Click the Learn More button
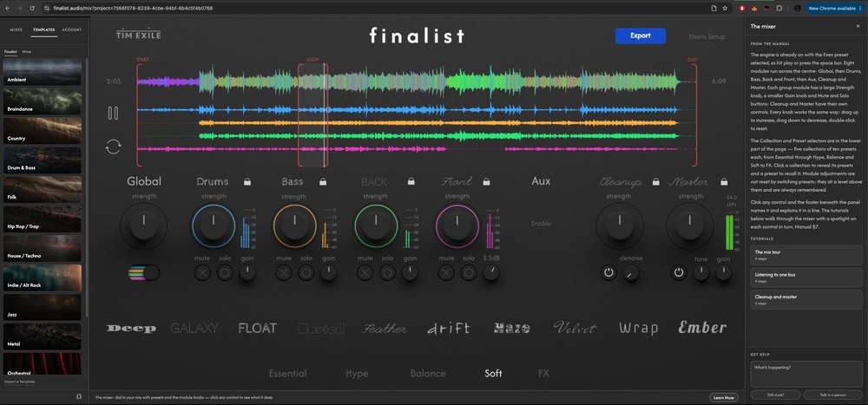 click(x=724, y=397)
